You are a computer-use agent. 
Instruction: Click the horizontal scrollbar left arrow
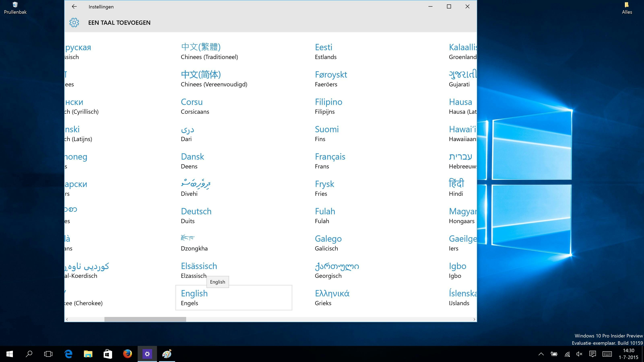pos(67,319)
